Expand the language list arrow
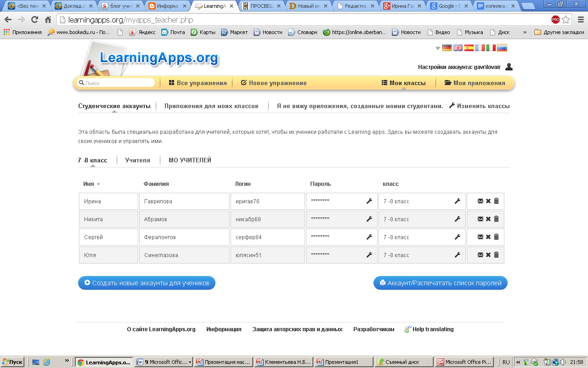588x368 pixels. (438, 48)
